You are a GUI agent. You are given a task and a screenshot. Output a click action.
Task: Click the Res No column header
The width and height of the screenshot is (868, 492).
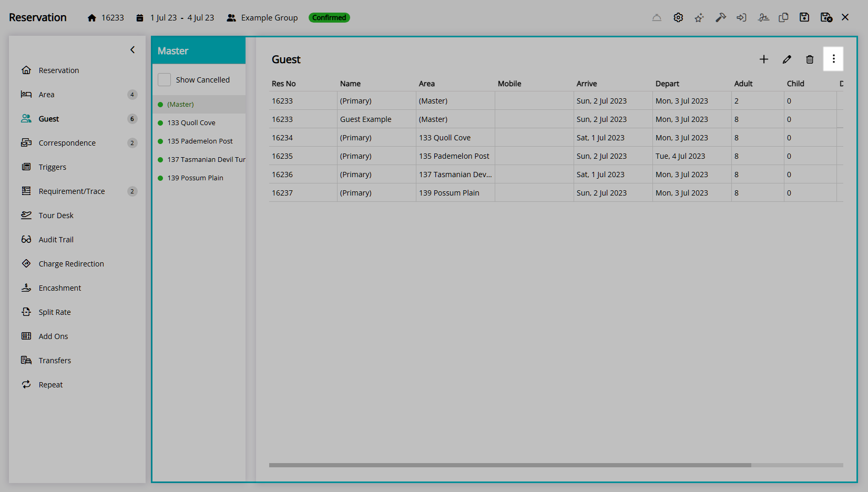(284, 84)
